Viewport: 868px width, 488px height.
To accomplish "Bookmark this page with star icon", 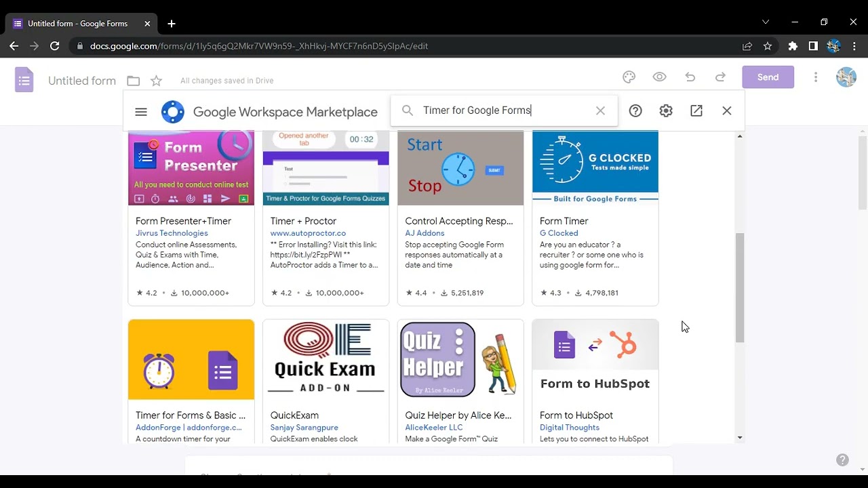I will [768, 46].
